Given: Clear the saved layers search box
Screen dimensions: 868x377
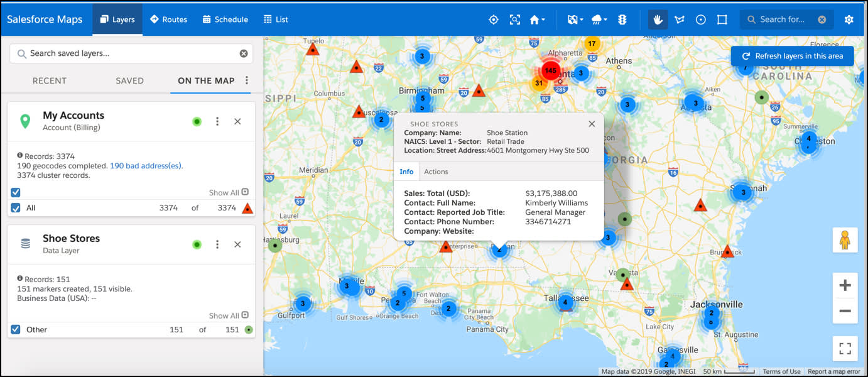Looking at the screenshot, I should coord(244,53).
